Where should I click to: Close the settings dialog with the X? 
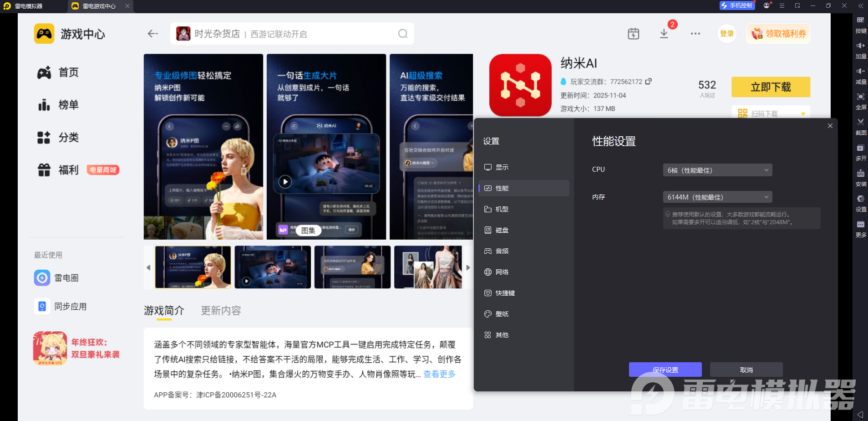tap(830, 126)
